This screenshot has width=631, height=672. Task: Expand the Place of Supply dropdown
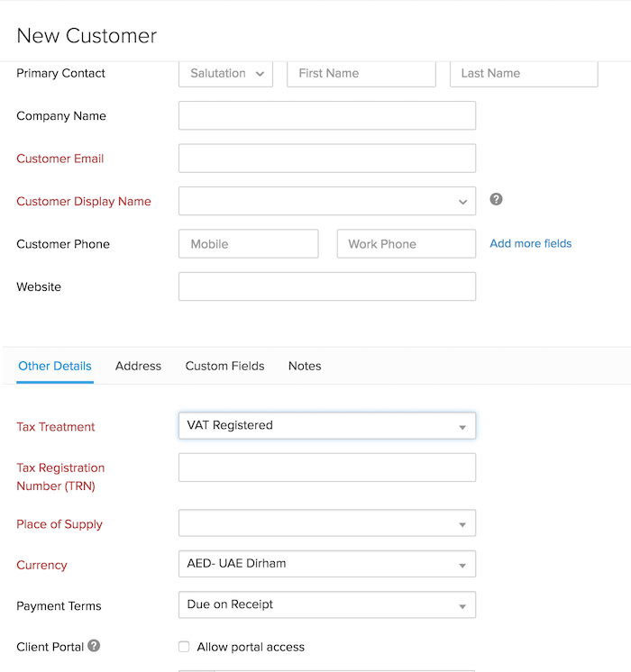pos(327,523)
